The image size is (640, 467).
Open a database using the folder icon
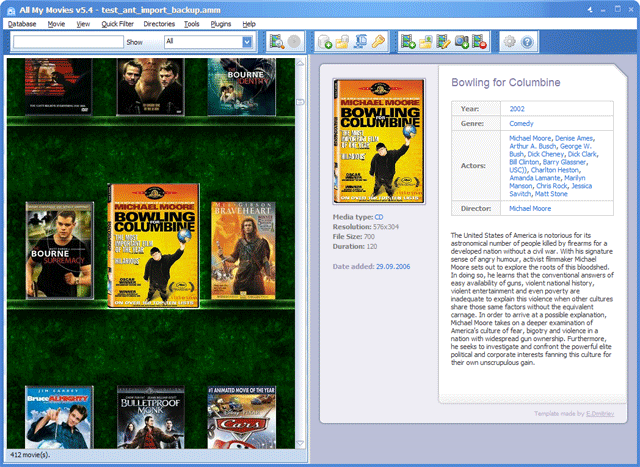342,42
